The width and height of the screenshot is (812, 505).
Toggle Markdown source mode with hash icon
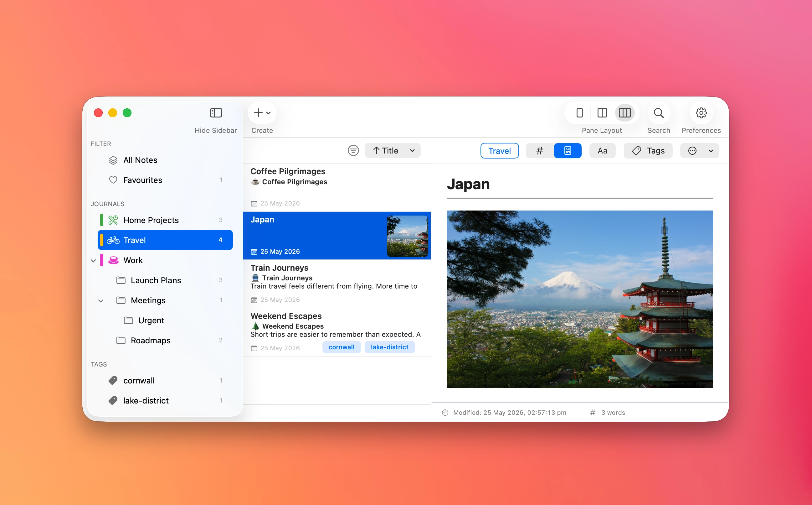540,151
